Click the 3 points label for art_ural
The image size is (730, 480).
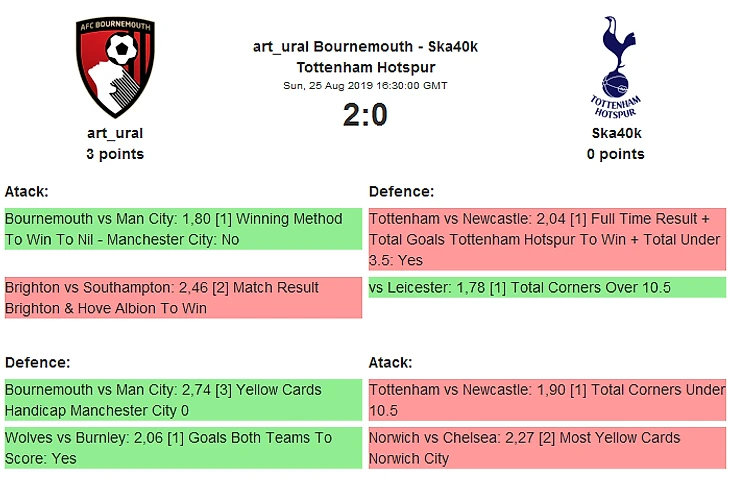pyautogui.click(x=115, y=154)
